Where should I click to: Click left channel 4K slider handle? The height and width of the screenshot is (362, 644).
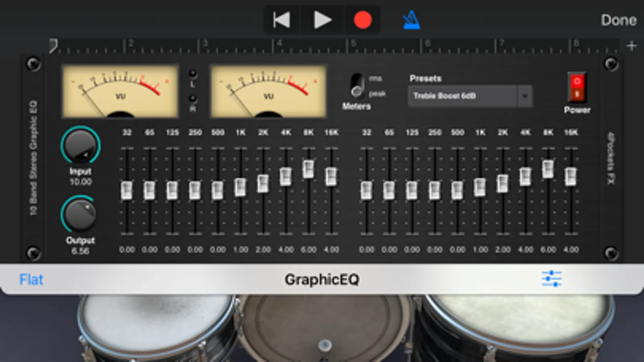click(286, 177)
